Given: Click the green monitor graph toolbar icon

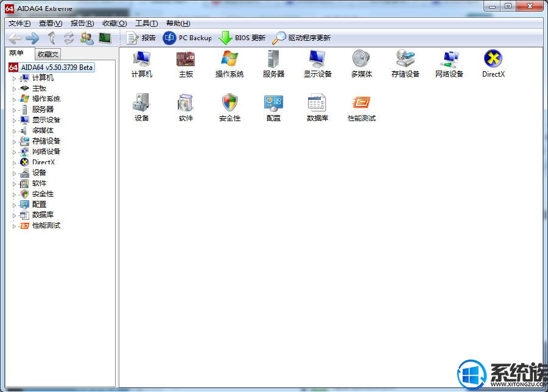Looking at the screenshot, I should point(105,38).
